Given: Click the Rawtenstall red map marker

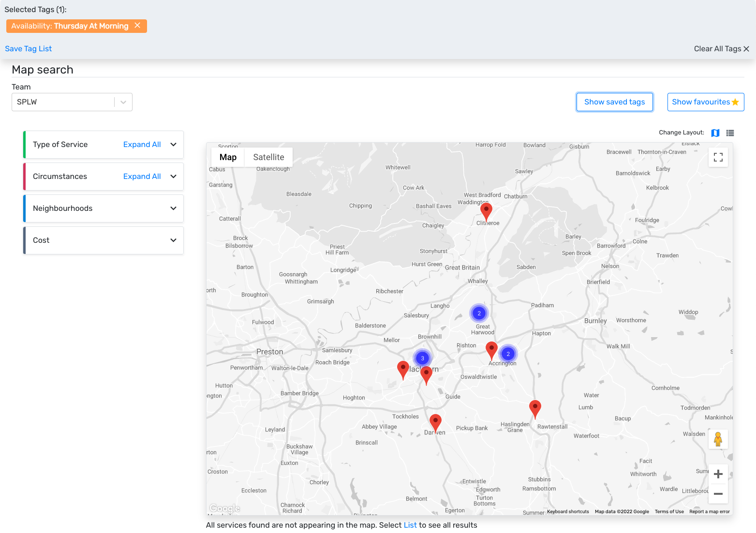Looking at the screenshot, I should point(534,408).
